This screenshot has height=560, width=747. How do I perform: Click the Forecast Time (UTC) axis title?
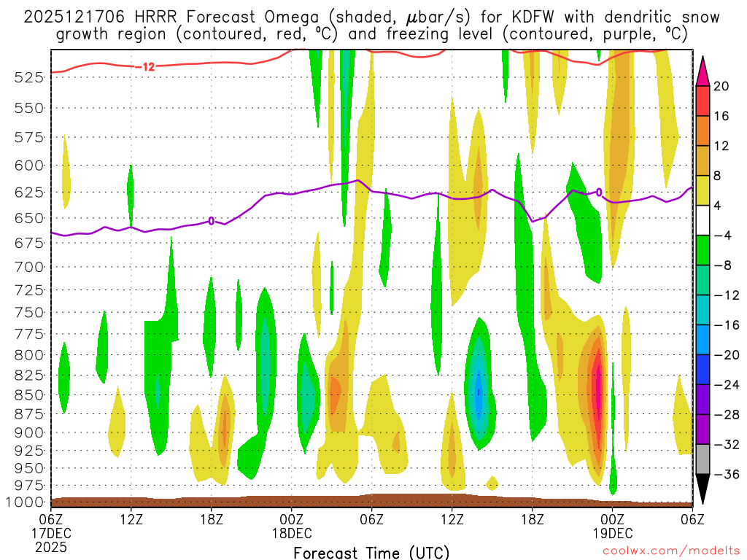tap(371, 553)
